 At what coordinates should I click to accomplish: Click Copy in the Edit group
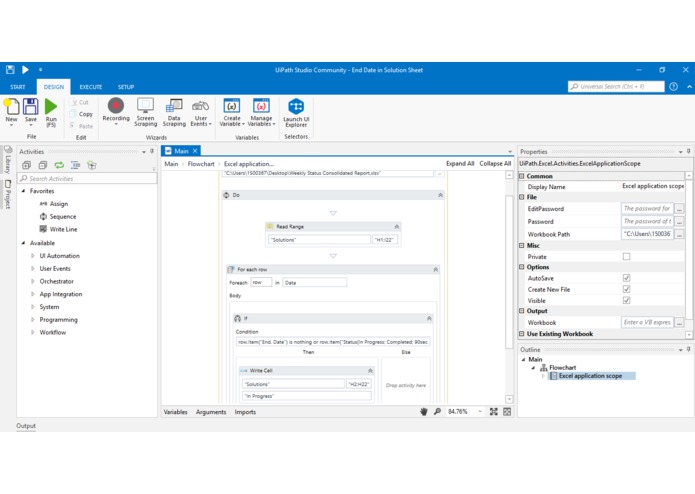coord(82,114)
